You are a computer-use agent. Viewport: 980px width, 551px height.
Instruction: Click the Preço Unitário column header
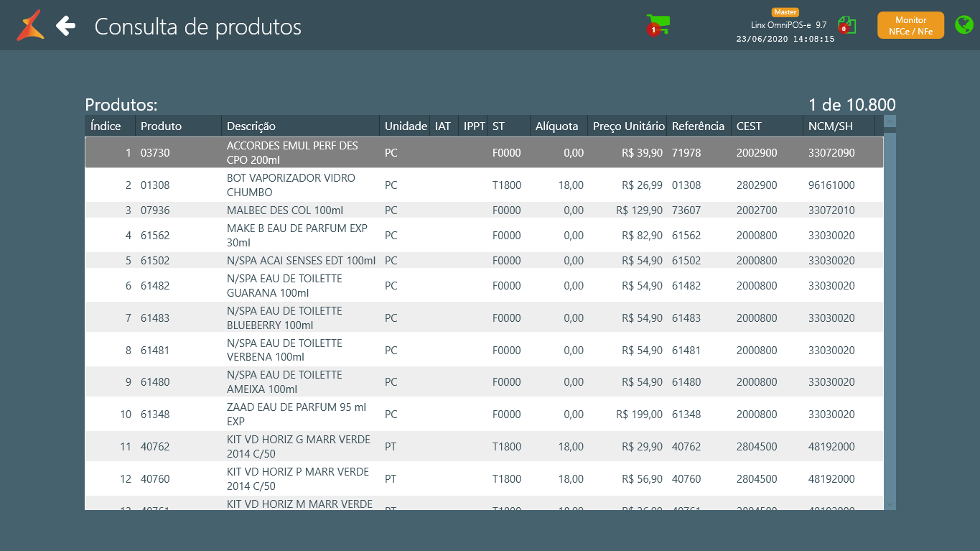tap(627, 126)
